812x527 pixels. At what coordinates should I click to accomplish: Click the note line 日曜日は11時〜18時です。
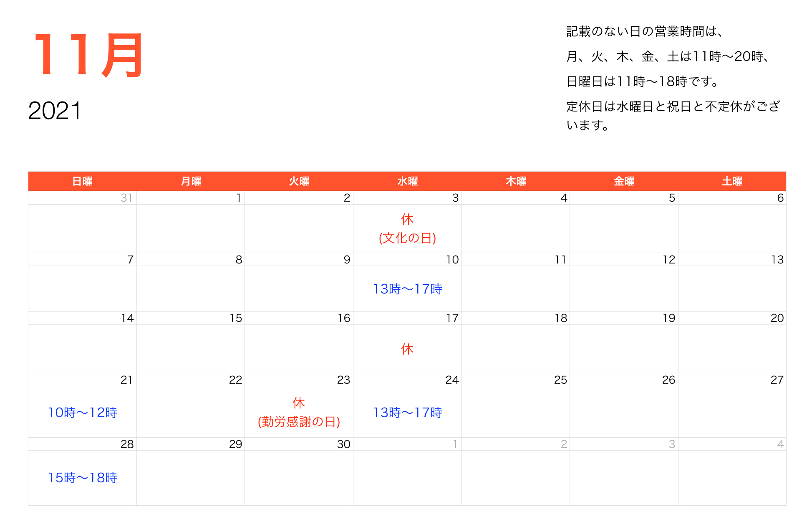point(643,81)
